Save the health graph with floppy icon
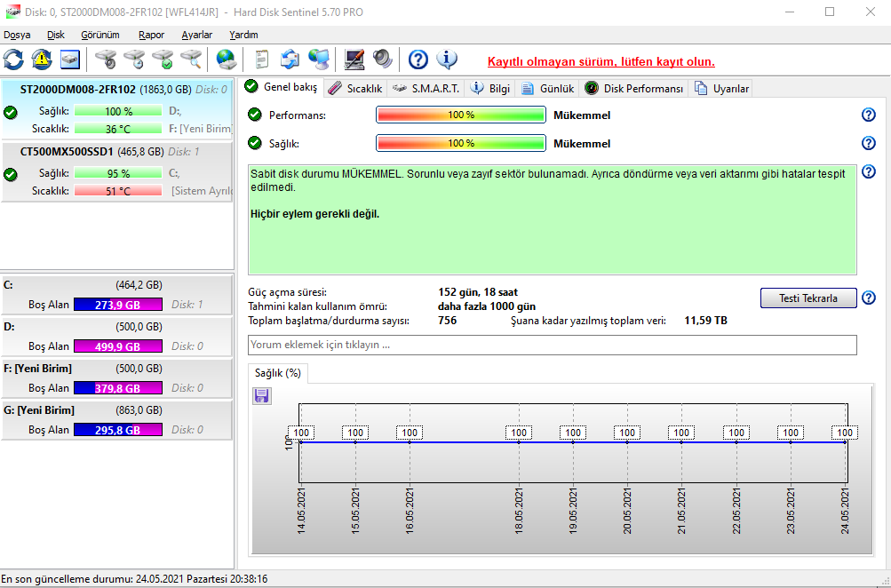The image size is (891, 588). point(262,396)
